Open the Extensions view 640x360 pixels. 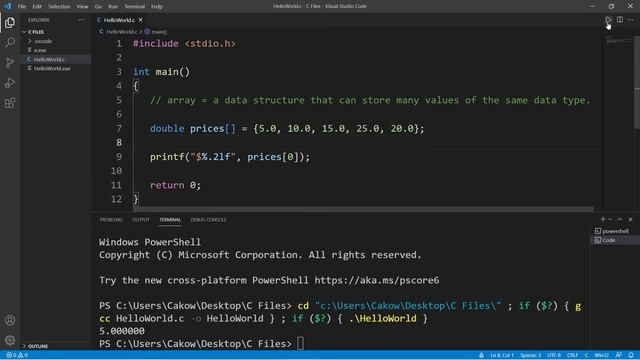[x=10, y=103]
